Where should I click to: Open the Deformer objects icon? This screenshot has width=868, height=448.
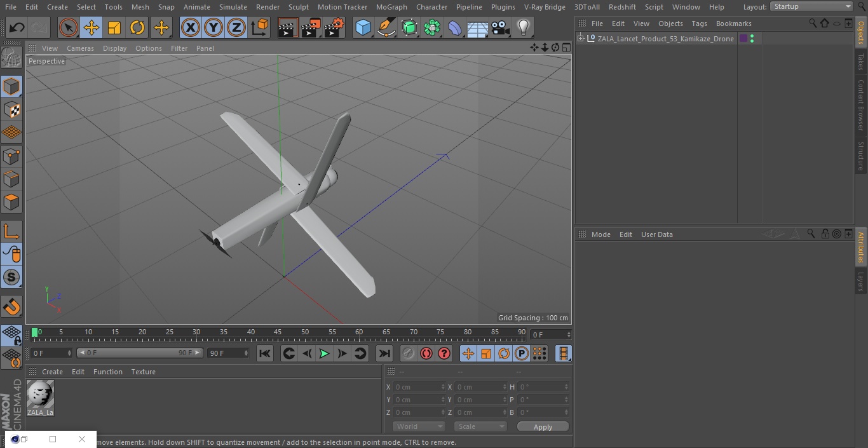tap(455, 27)
